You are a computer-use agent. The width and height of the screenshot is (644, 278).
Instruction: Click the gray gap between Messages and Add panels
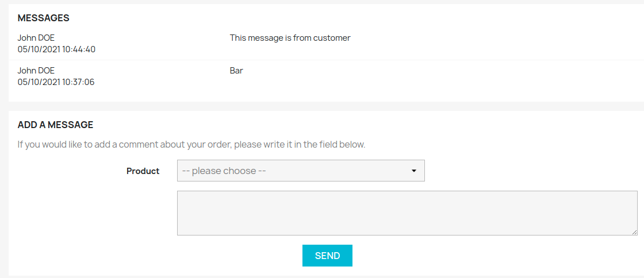point(326,106)
